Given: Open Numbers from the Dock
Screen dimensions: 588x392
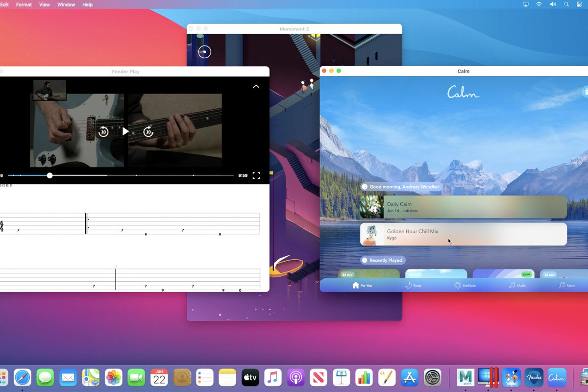Looking at the screenshot, I should [x=364, y=377].
